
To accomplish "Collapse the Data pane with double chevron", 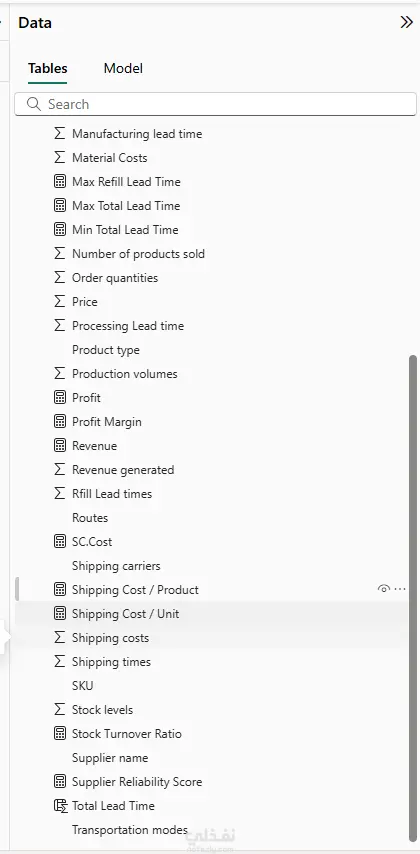I will tap(406, 22).
